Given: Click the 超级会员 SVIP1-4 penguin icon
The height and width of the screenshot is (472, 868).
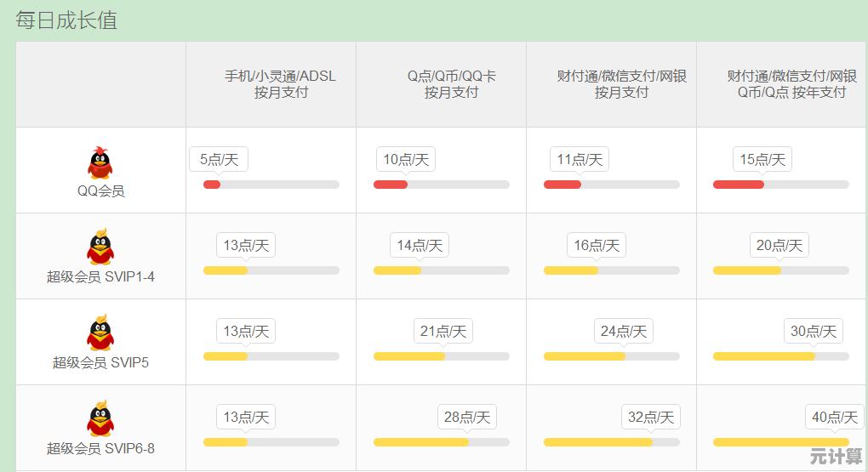Looking at the screenshot, I should 100,247.
